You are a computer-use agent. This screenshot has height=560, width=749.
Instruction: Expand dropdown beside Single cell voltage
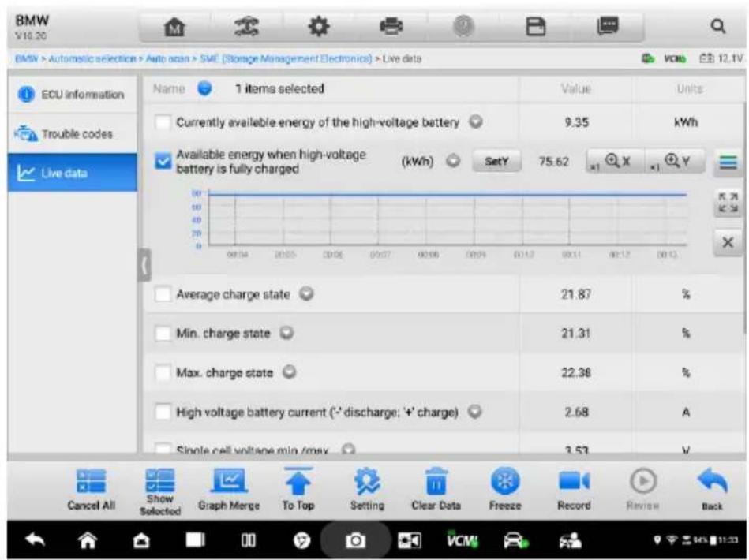[x=349, y=450]
